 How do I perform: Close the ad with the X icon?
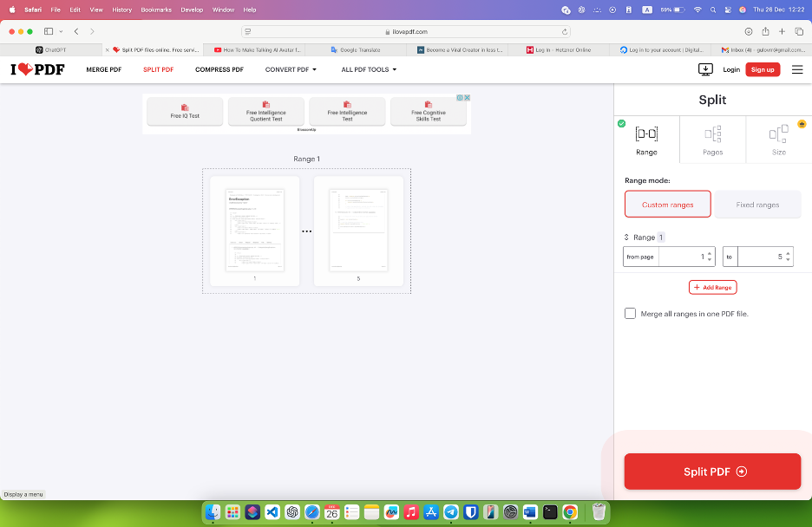pos(467,97)
